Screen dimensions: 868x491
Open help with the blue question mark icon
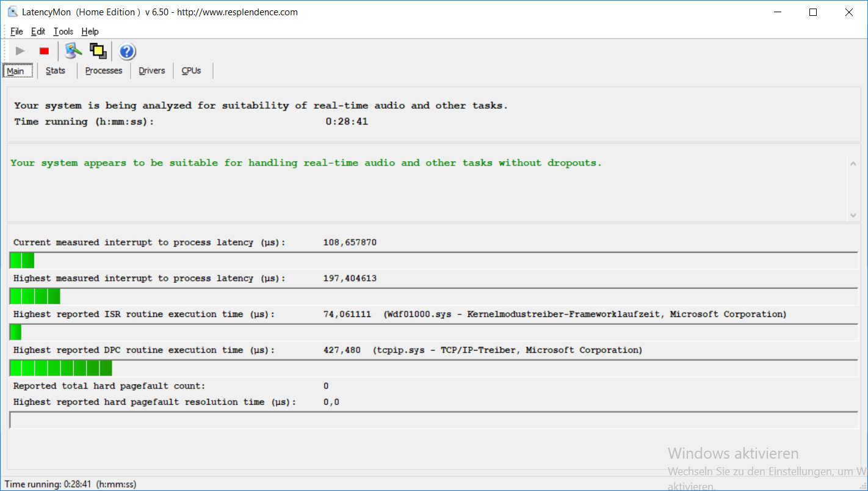click(x=127, y=51)
